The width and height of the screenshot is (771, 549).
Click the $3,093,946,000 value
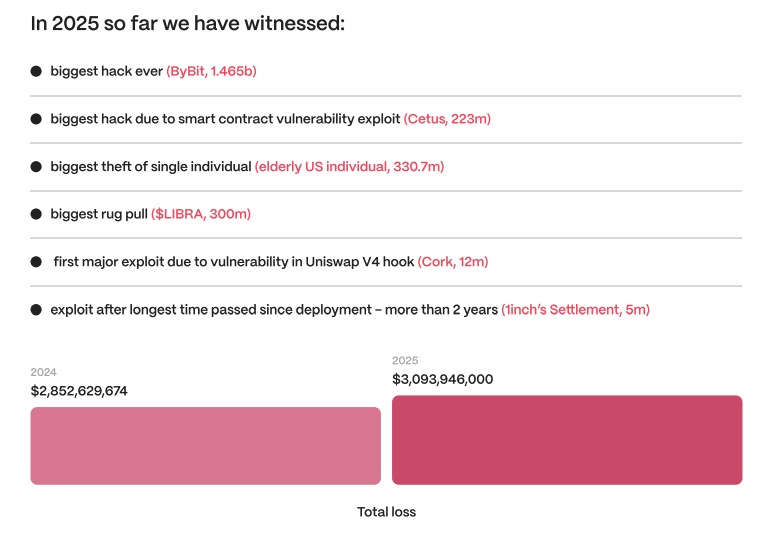click(442, 379)
